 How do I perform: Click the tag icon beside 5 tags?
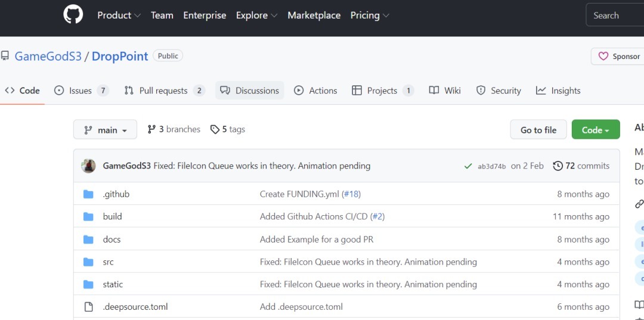215,130
